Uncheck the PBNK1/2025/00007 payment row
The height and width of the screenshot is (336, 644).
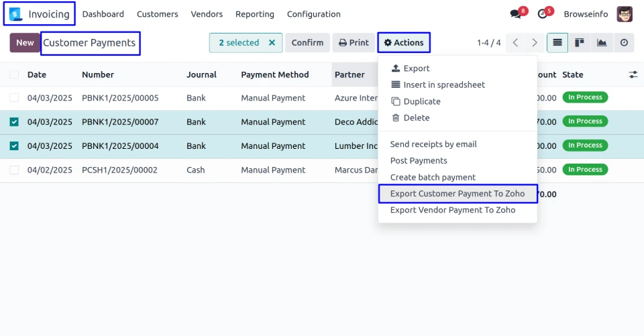14,122
